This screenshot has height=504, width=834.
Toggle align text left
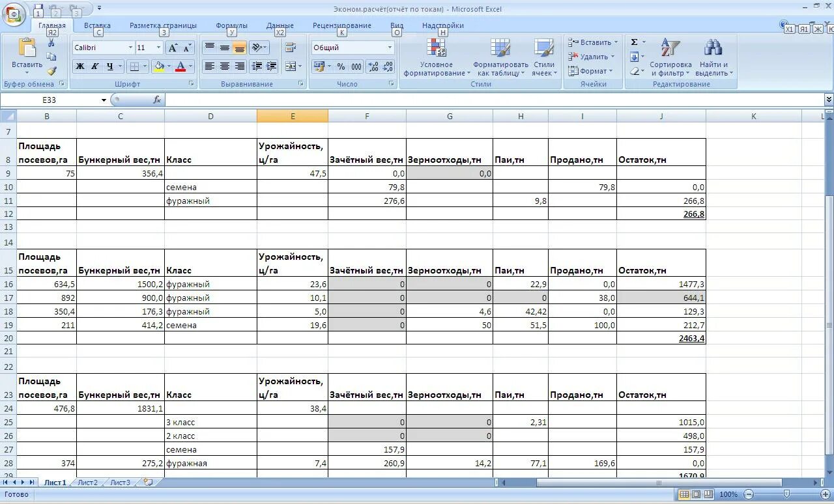coord(210,66)
